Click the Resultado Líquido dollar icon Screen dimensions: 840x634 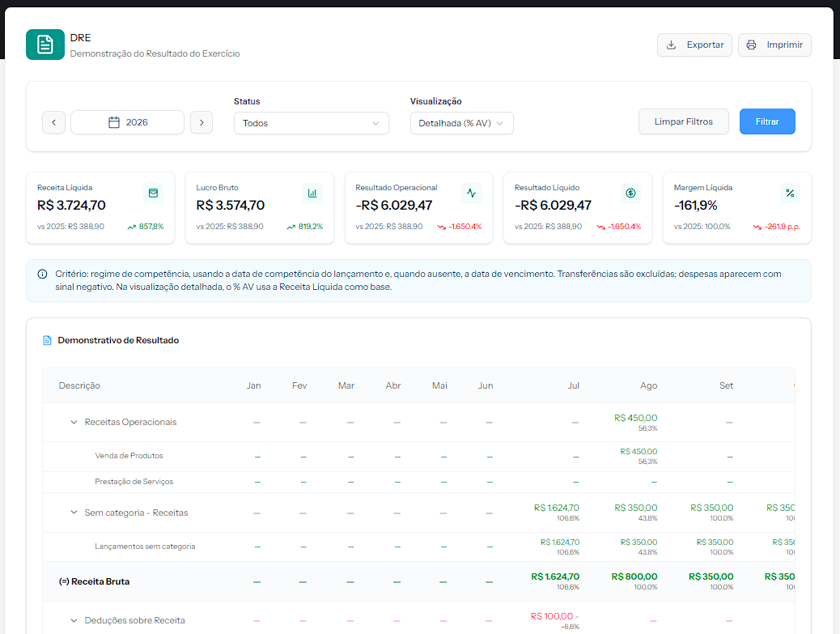pyautogui.click(x=630, y=193)
